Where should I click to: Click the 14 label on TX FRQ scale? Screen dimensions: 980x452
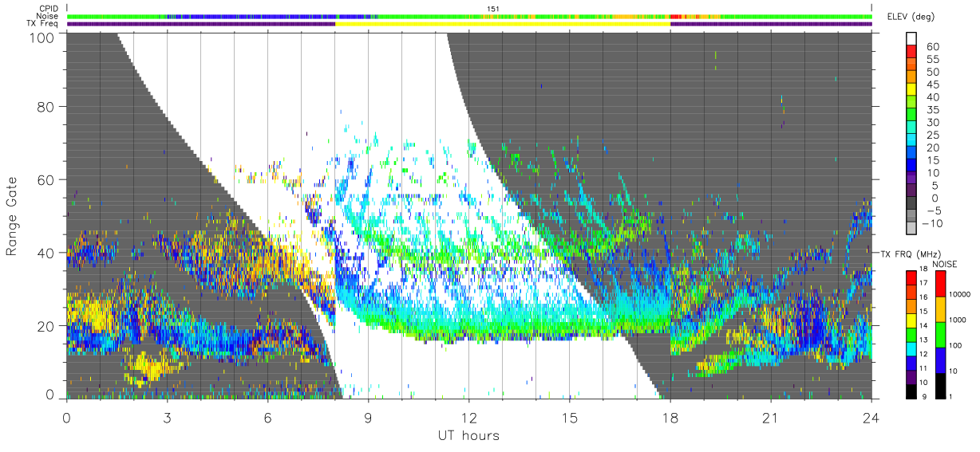(923, 325)
